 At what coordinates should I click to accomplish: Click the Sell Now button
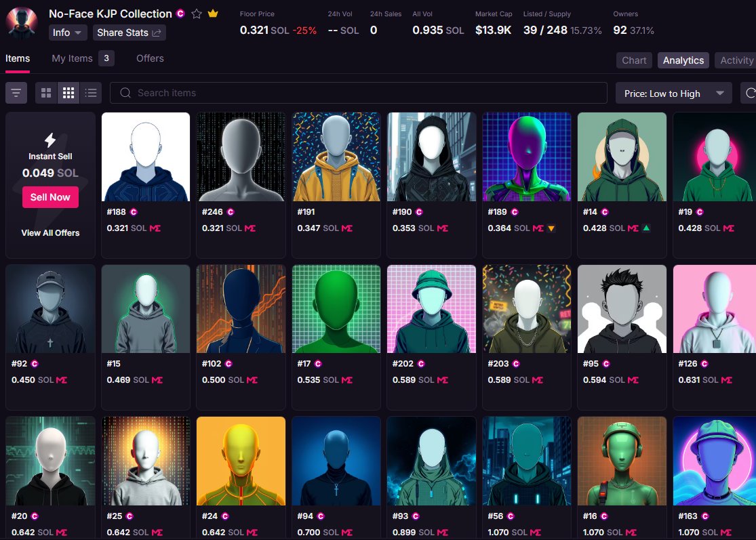point(50,197)
